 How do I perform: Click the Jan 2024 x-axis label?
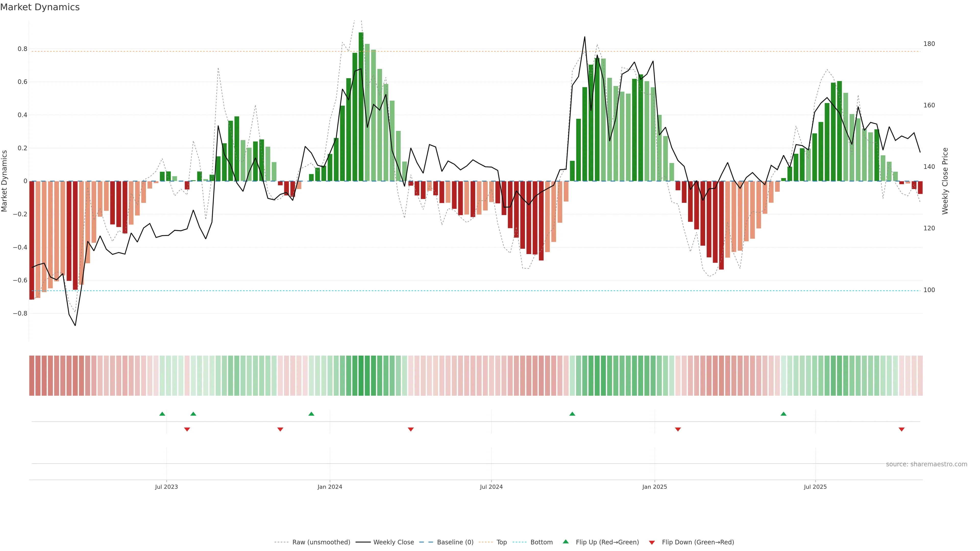click(x=329, y=487)
